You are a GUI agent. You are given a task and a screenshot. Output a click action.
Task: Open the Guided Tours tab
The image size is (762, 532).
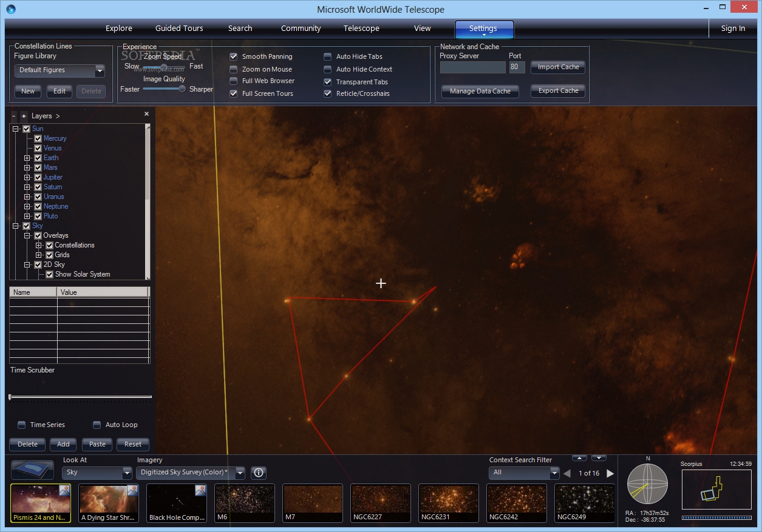(x=179, y=29)
